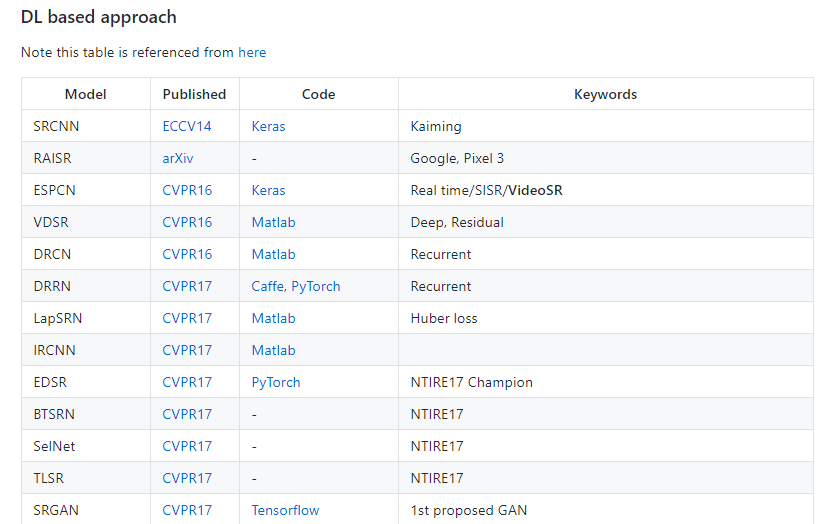Click the Matlab link in the LapSRN row
The image size is (824, 524).
[273, 318]
